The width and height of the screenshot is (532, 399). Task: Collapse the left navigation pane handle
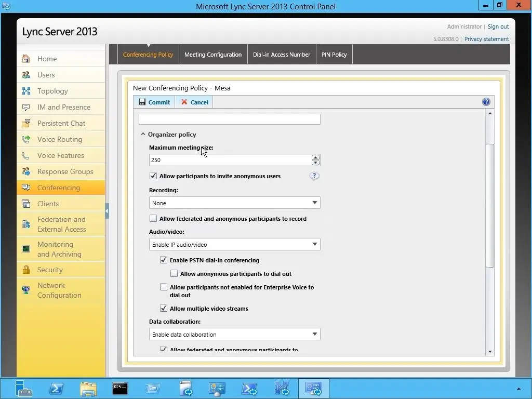point(107,211)
